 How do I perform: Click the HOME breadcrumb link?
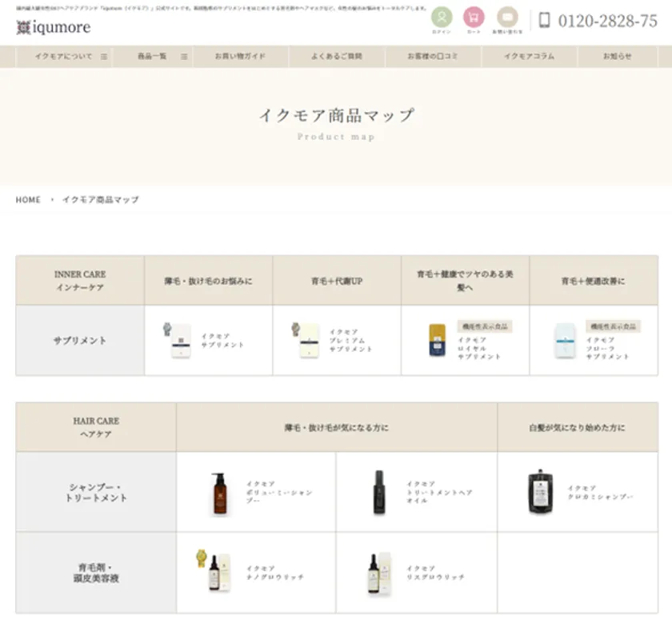28,200
